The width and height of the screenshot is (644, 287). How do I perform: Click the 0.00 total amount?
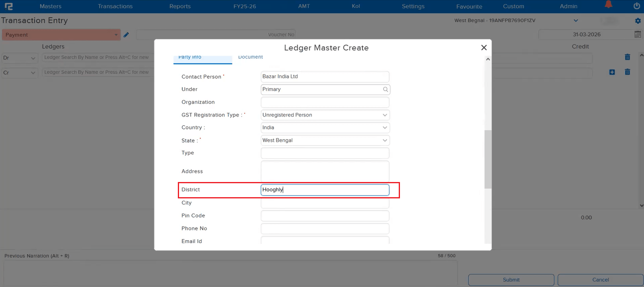pyautogui.click(x=586, y=218)
